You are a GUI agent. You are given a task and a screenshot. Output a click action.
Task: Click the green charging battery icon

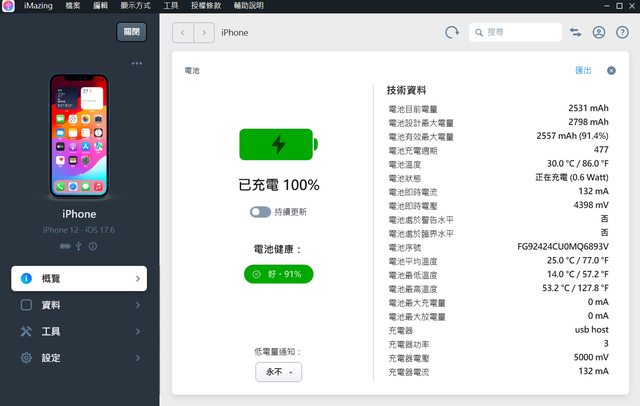point(278,146)
